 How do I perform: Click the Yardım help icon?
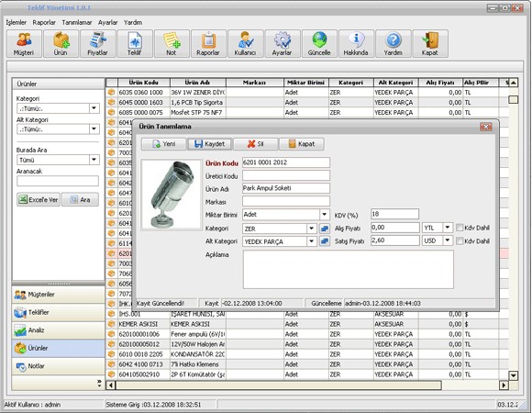point(393,43)
